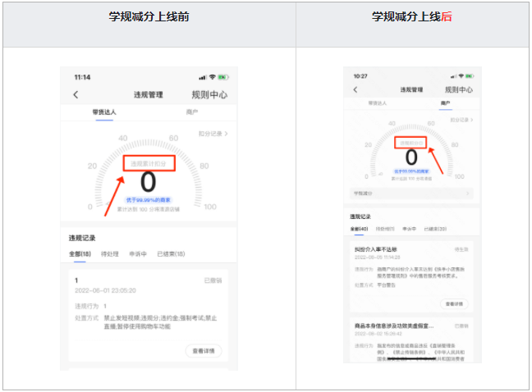
Task: Switch to 带货达人 tab in the 上线后 screen
Action: pos(378,104)
